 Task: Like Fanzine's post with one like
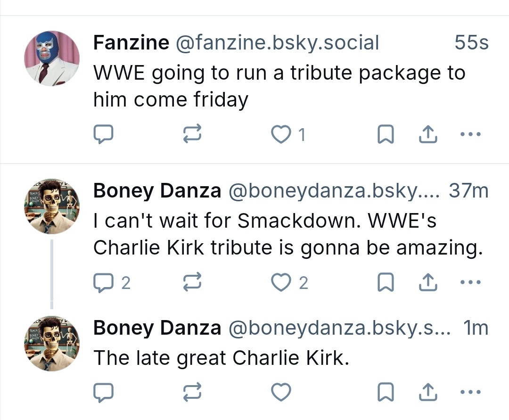(x=281, y=135)
